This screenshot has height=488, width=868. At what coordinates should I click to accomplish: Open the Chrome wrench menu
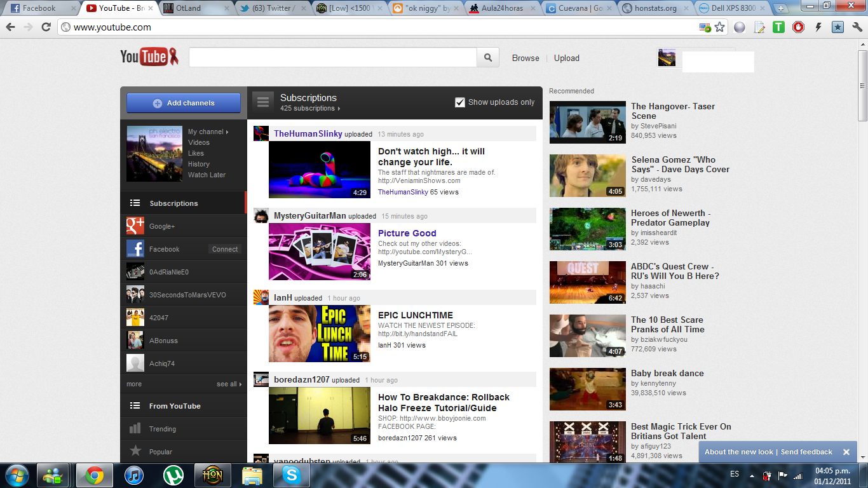click(x=857, y=27)
